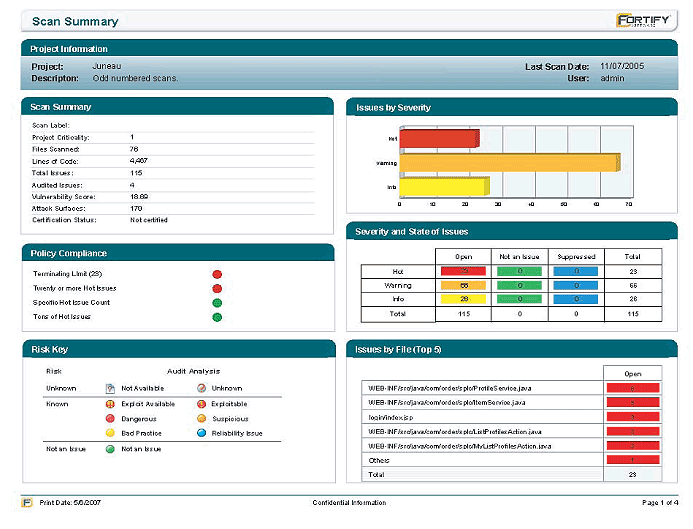Click the Exploitable audit icon
This screenshot has height=529, width=693.
point(201,404)
